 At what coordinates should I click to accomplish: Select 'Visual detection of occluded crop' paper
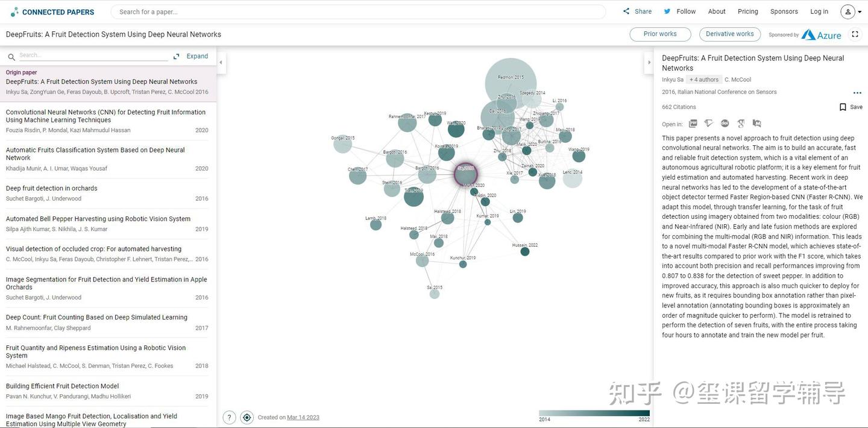tap(108, 254)
